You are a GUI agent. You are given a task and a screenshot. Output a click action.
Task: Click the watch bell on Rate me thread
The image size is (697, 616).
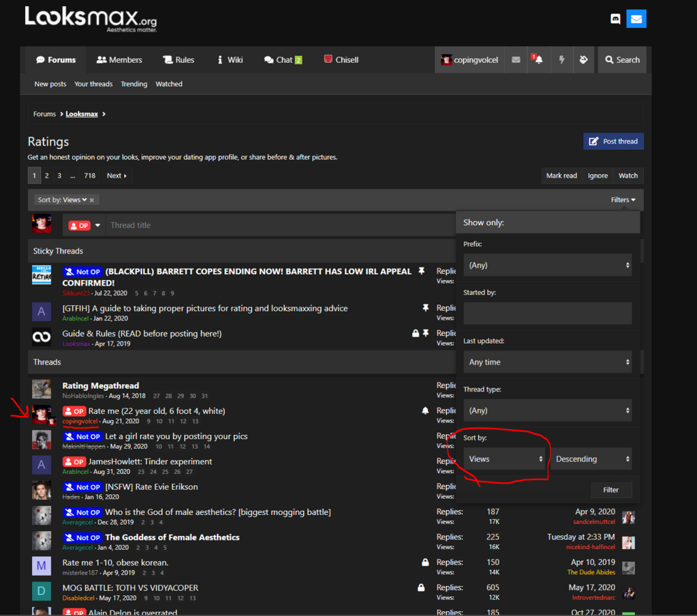click(425, 410)
